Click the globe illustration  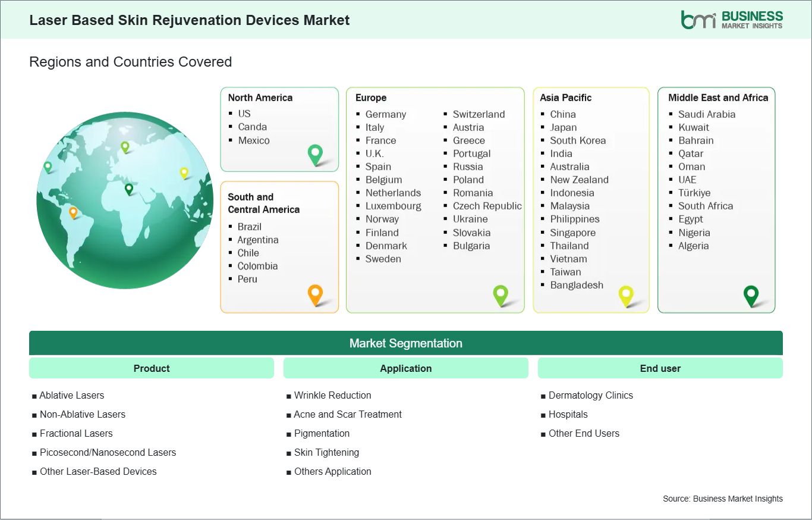pyautogui.click(x=125, y=201)
